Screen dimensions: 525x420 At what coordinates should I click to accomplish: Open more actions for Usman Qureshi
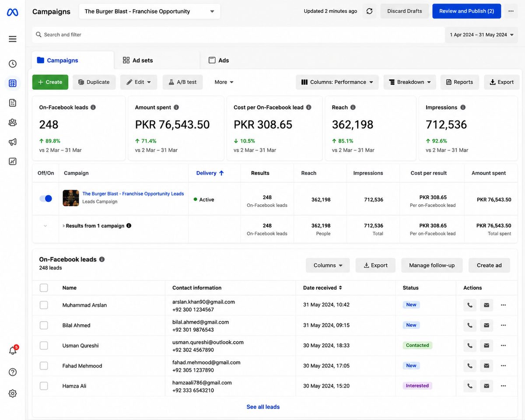point(504,346)
